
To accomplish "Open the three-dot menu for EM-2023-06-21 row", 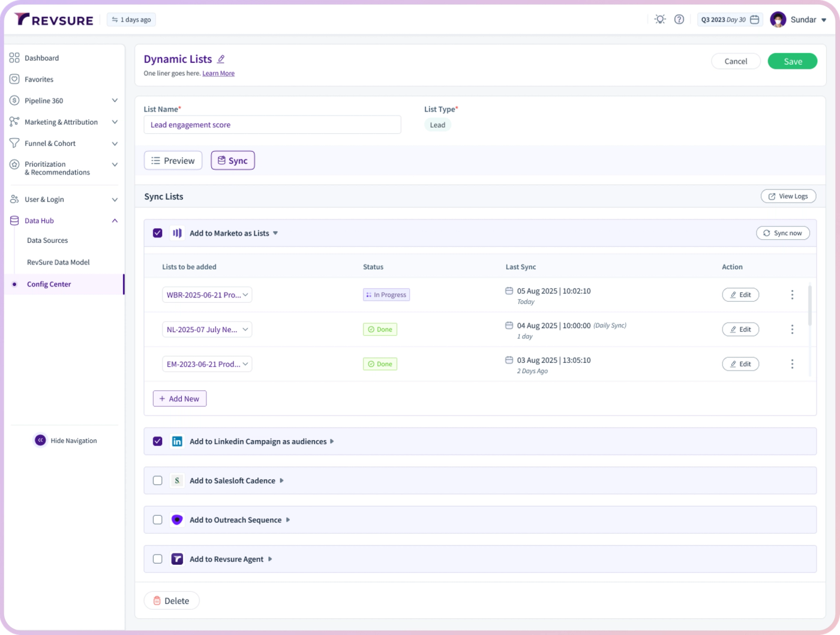I will click(x=792, y=364).
